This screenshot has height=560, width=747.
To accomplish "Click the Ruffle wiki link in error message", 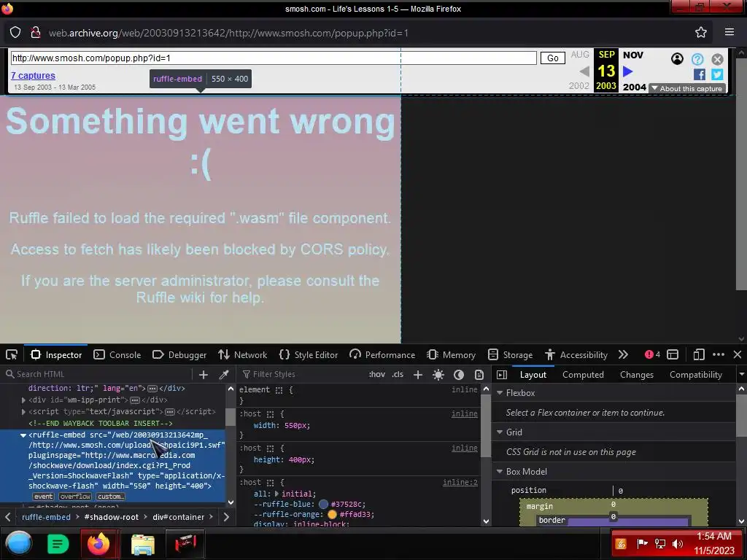I will (171, 297).
